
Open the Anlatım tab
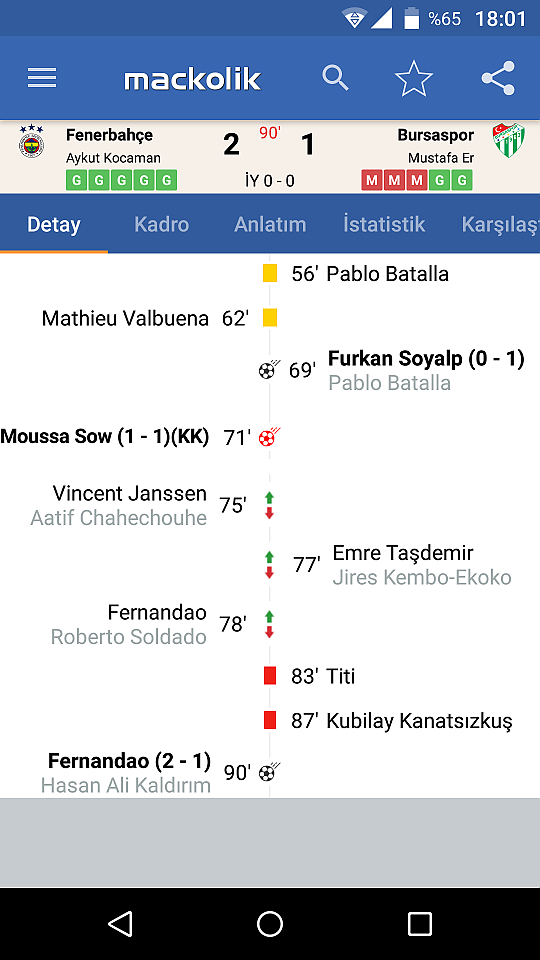pyautogui.click(x=270, y=224)
